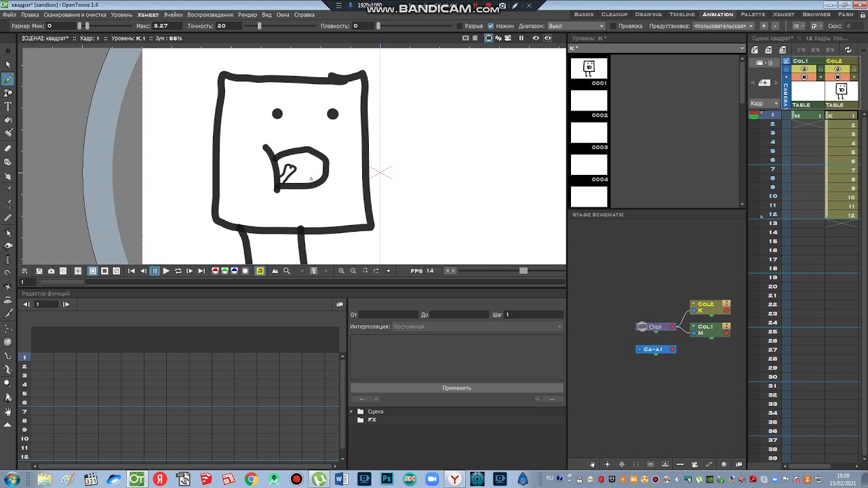
Task: Open the level name K dropdown
Action: 656,49
